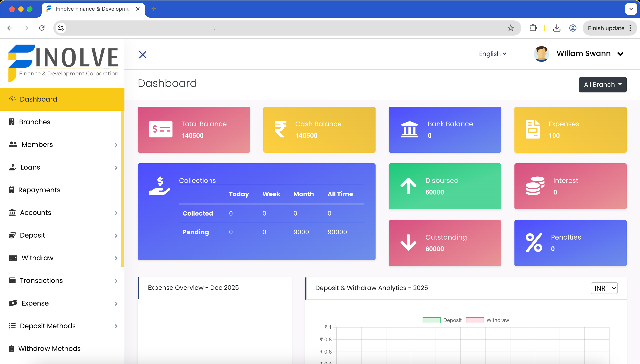Select Withdraw Methods in the sidebar
The image size is (640, 364).
point(50,348)
